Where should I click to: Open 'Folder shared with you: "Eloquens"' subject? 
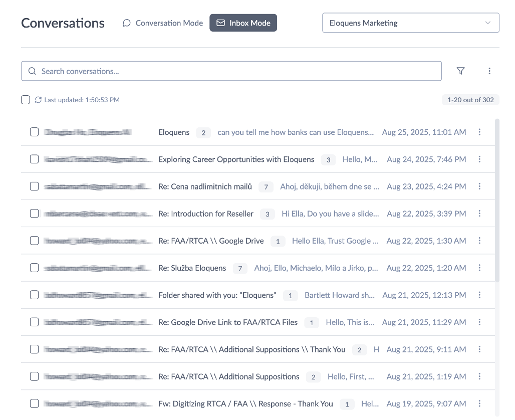click(x=217, y=295)
